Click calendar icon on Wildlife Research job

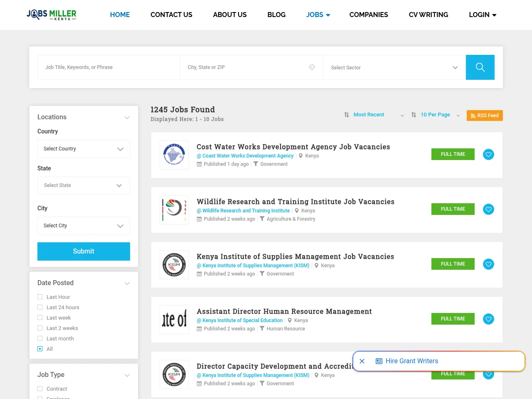click(199, 219)
